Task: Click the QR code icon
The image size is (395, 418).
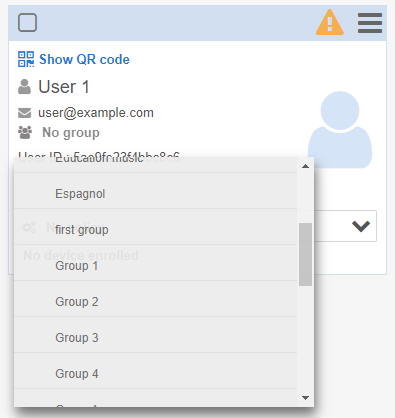Action: pos(26,59)
